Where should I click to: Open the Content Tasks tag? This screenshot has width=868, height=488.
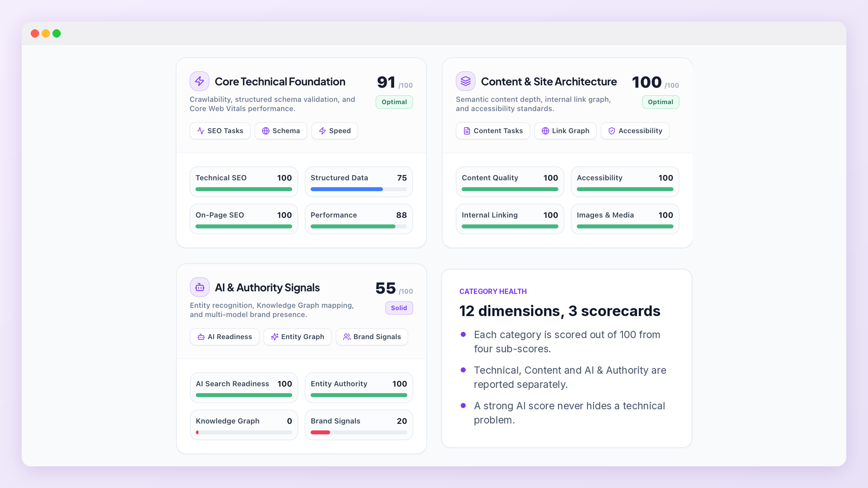tap(493, 131)
